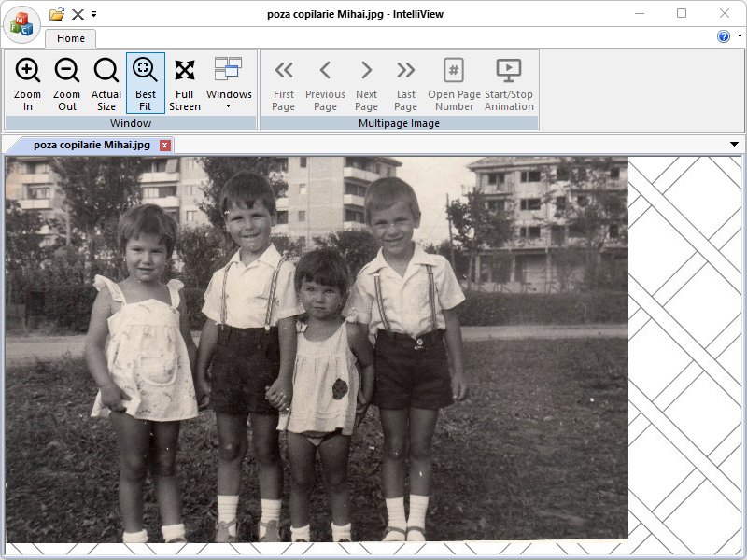The height and width of the screenshot is (560, 747).
Task: Go to Previous Page
Action: (x=325, y=82)
